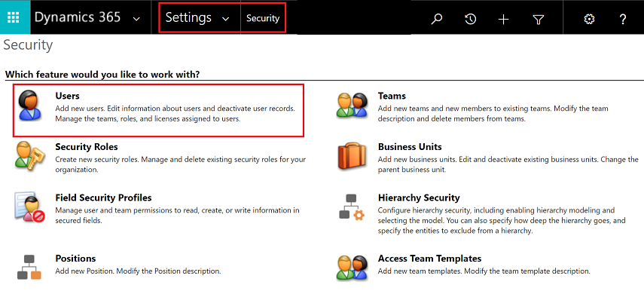This screenshot has height=297, width=644.
Task: Open the Field Security Profiles link
Action: (103, 197)
